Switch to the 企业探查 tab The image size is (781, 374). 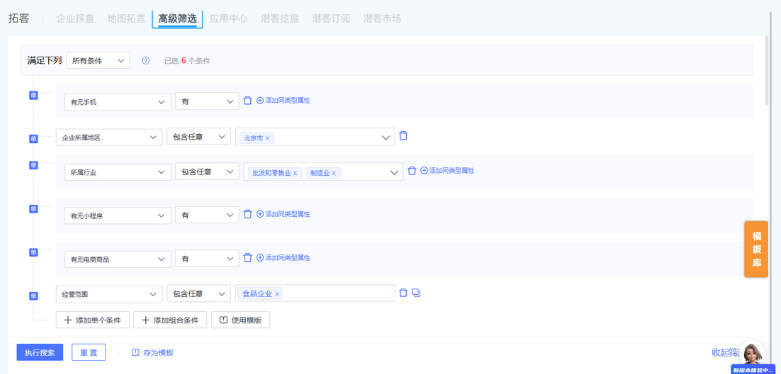(x=75, y=19)
